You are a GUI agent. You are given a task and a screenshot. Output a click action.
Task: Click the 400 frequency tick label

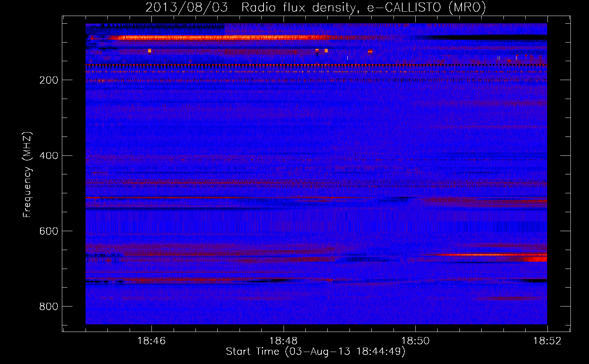pyautogui.click(x=49, y=156)
